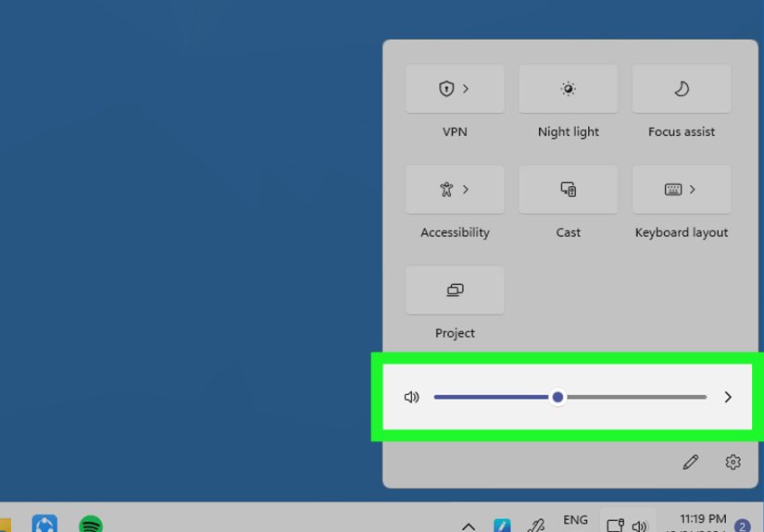Expand Keyboard layout chevron
Image resolution: width=764 pixels, height=532 pixels.
[x=693, y=190]
